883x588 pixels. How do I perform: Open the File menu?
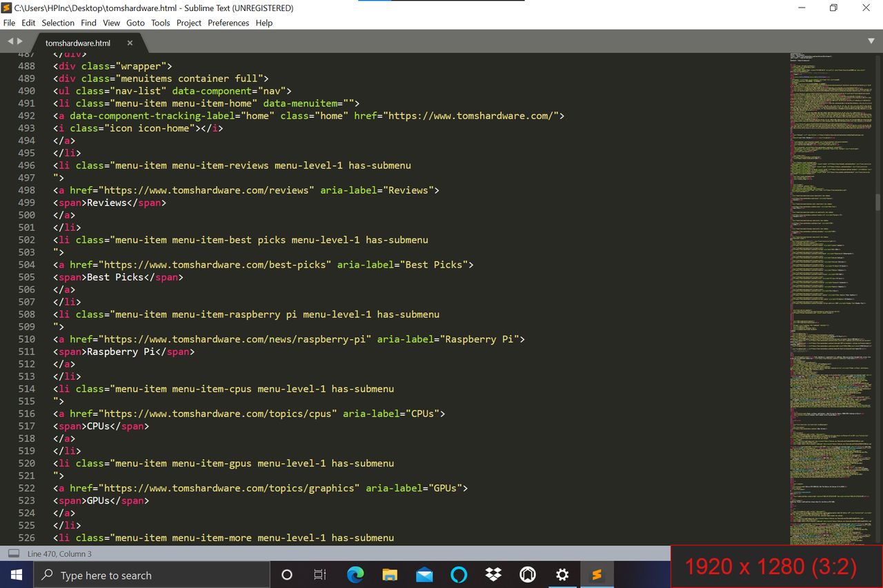[9, 23]
